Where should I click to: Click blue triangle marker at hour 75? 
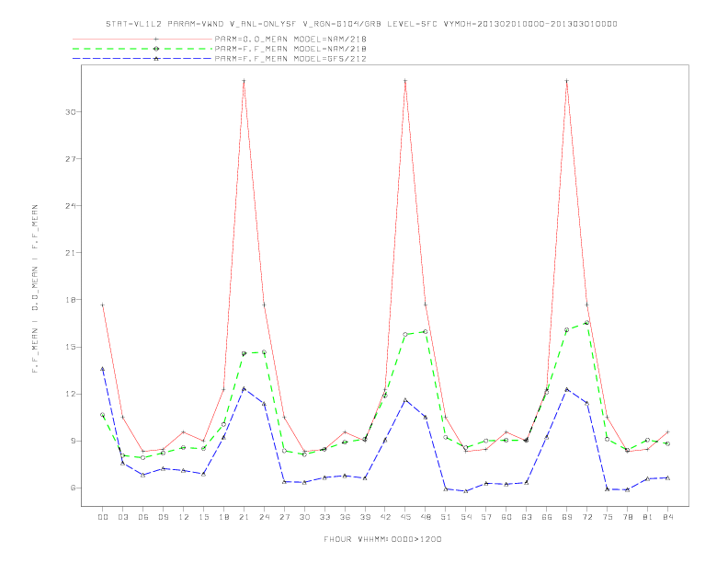click(x=607, y=489)
